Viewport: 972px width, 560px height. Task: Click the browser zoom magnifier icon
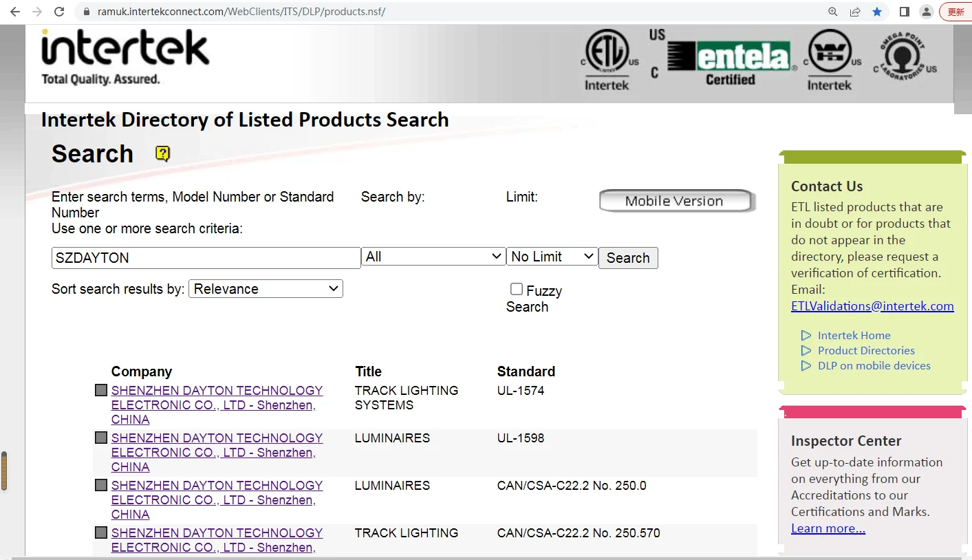tap(832, 11)
